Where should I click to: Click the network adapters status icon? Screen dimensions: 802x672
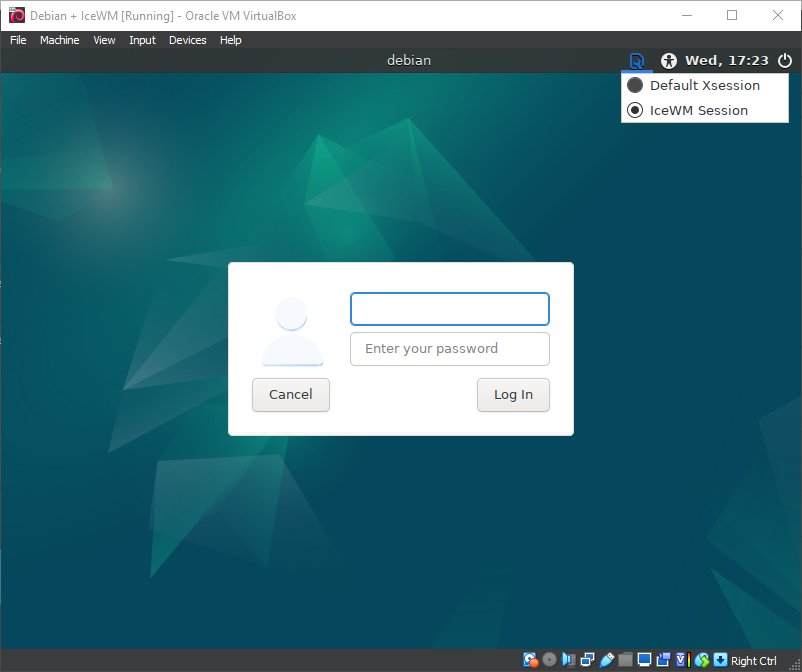point(587,660)
